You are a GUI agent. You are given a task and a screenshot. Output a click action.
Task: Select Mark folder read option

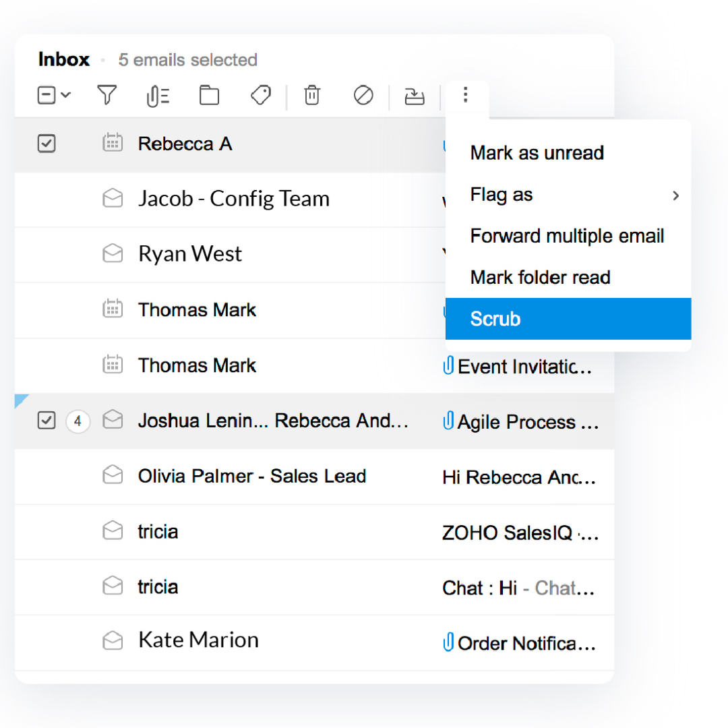point(568,277)
